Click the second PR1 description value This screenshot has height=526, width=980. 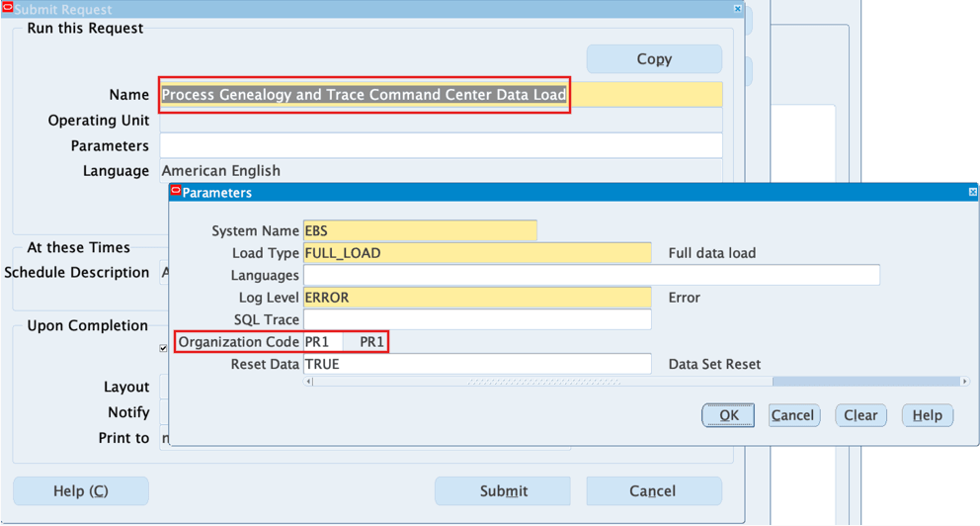click(x=371, y=342)
